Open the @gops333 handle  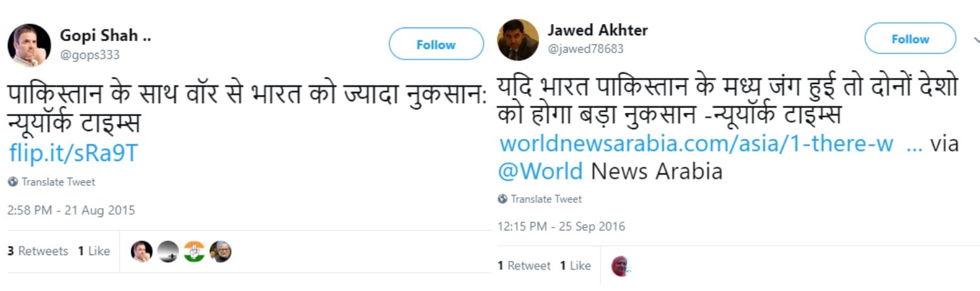pyautogui.click(x=90, y=55)
